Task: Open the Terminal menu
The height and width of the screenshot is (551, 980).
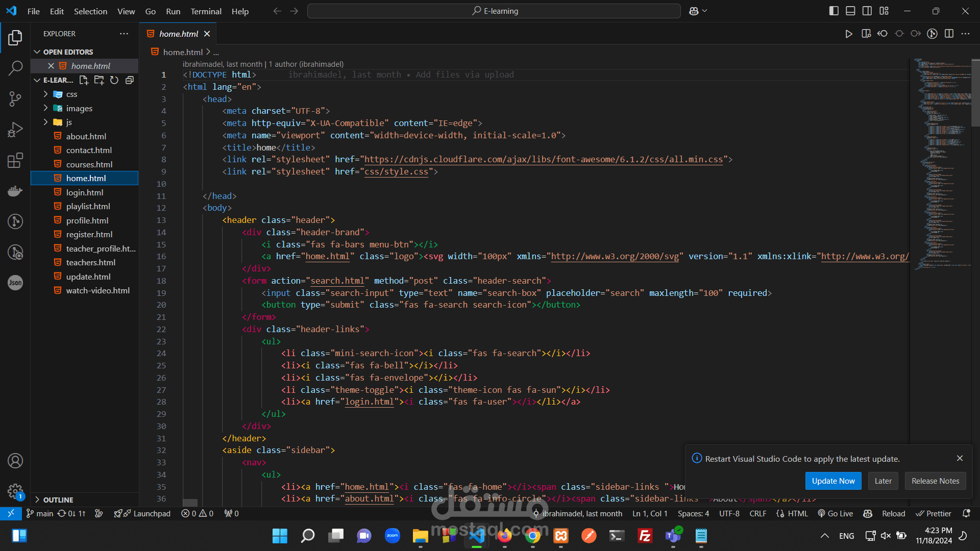Action: [x=206, y=11]
